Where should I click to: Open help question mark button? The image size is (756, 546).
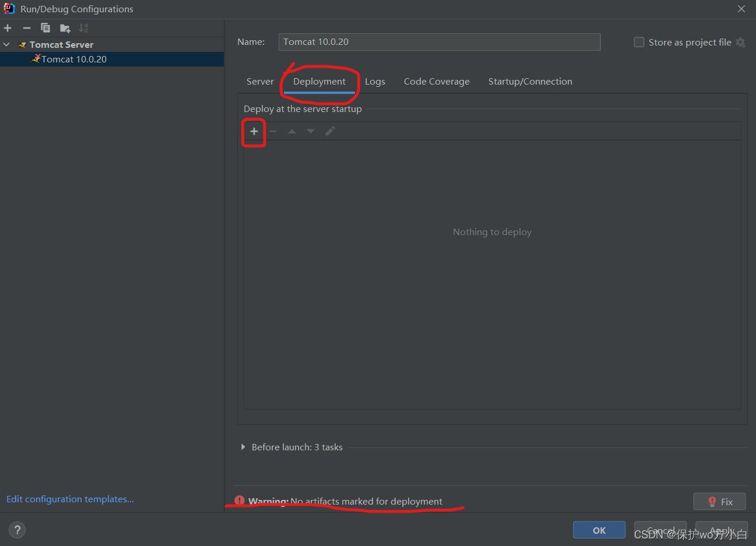click(17, 530)
